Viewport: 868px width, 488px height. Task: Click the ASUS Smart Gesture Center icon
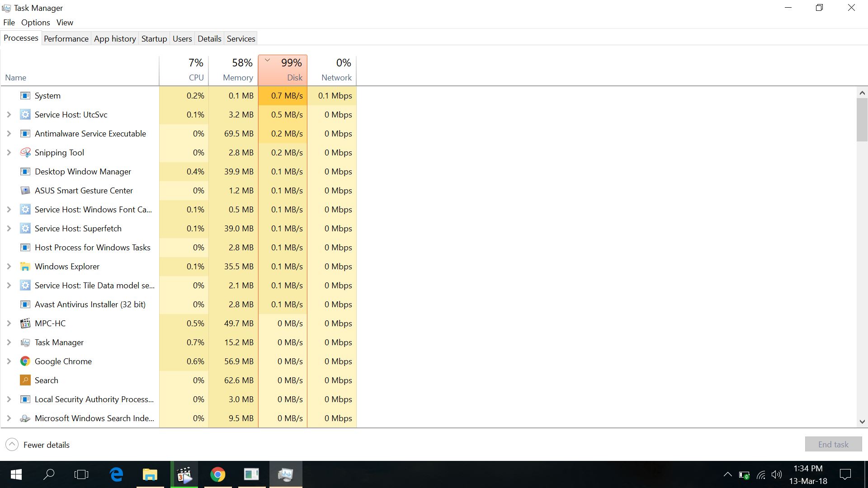pos(25,191)
